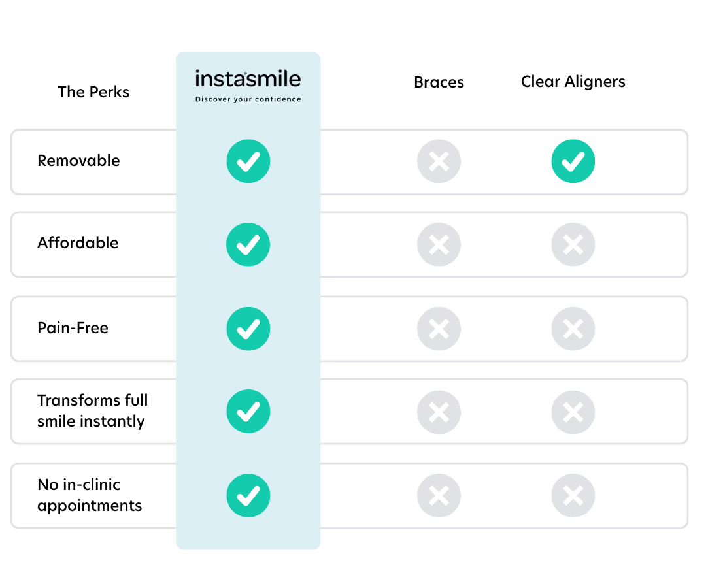The height and width of the screenshot is (588, 706).
Task: Click the Removable row label
Action: pyautogui.click(x=78, y=161)
